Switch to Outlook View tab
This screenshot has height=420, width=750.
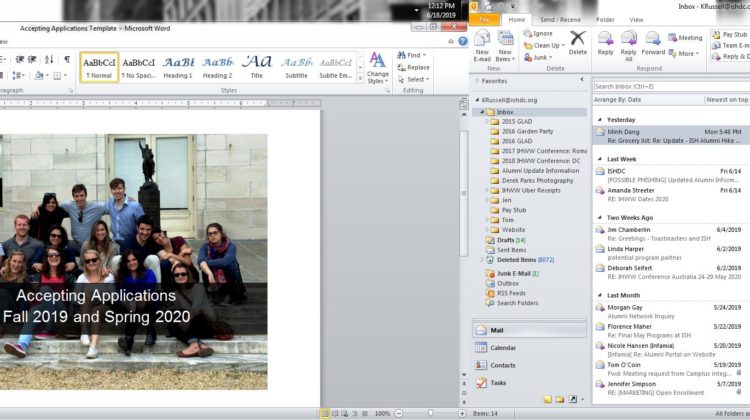coord(636,20)
